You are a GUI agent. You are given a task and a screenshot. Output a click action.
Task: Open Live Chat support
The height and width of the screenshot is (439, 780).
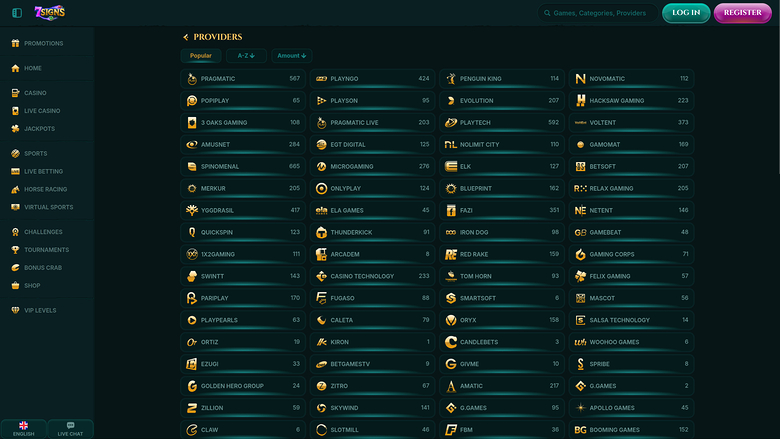pos(70,429)
